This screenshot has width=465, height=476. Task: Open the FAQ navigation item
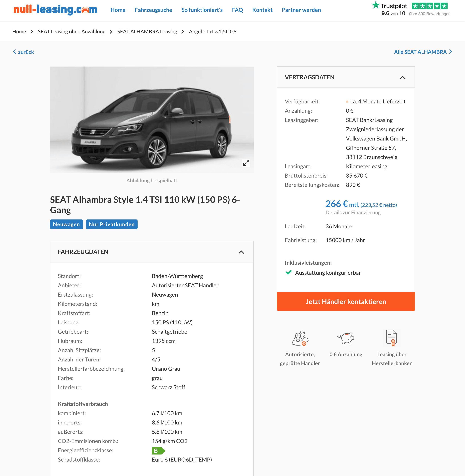pyautogui.click(x=237, y=10)
